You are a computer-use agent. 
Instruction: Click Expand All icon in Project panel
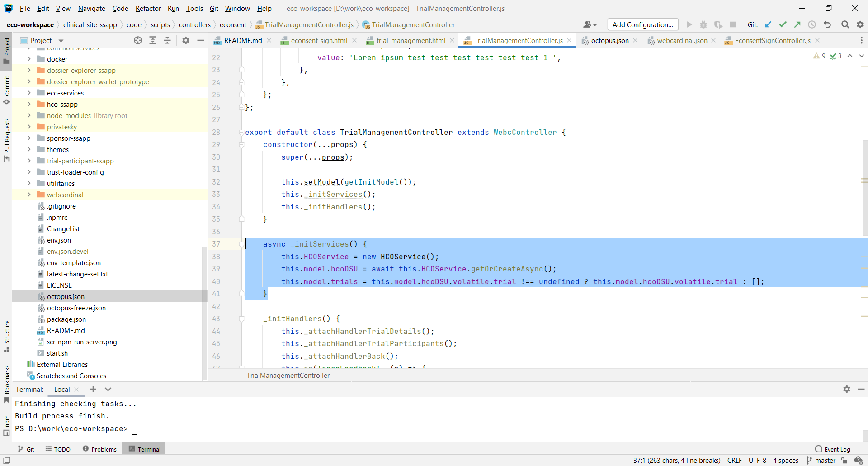click(153, 40)
